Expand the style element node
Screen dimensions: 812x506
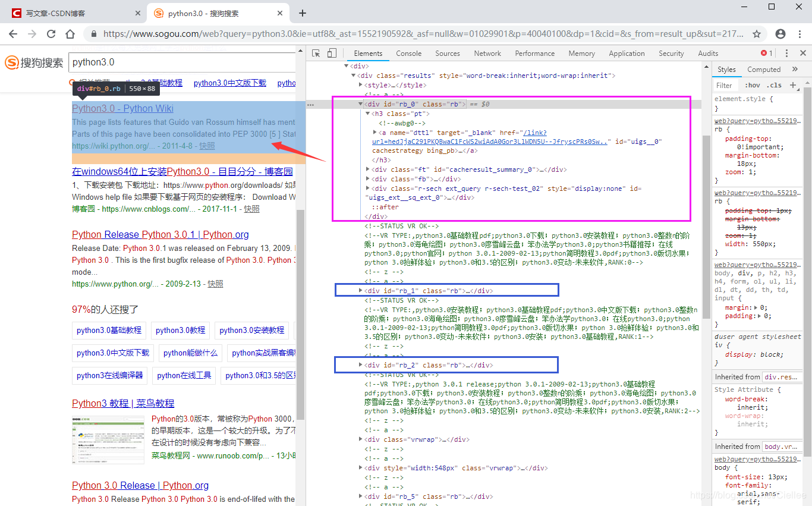point(360,85)
